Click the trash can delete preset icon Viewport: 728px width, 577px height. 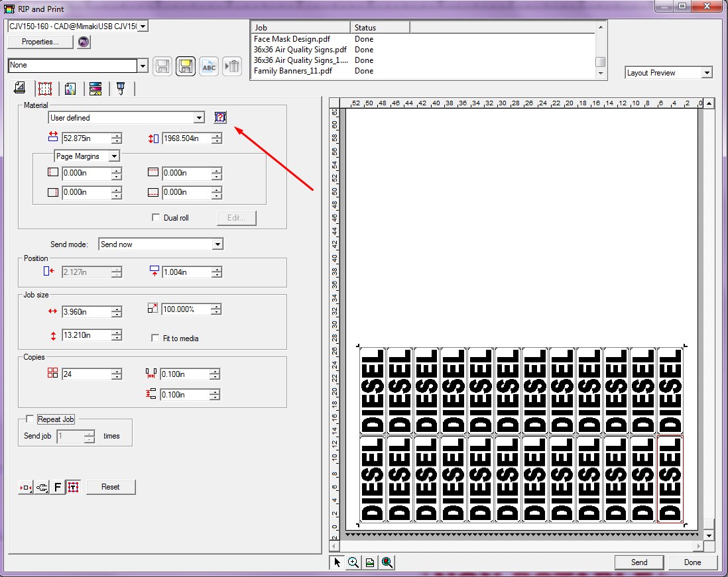[232, 66]
